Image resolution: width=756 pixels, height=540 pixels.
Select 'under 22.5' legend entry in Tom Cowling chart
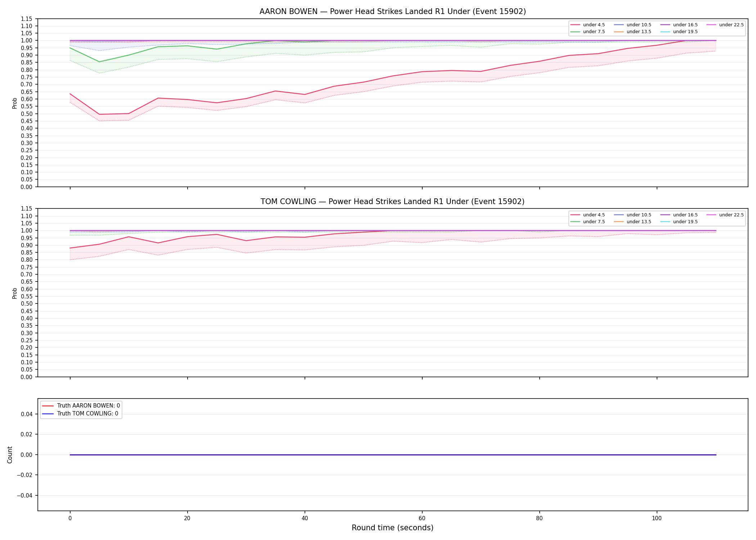[x=725, y=215]
